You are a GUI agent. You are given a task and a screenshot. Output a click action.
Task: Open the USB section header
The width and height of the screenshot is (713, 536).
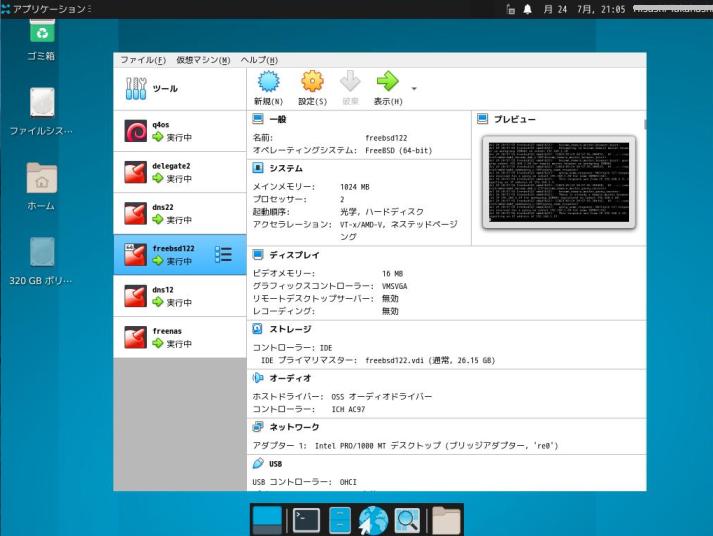click(x=276, y=464)
